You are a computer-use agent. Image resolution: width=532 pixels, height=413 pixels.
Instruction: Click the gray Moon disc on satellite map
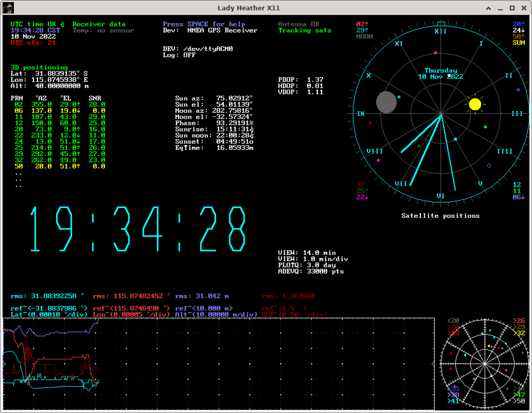click(x=386, y=102)
